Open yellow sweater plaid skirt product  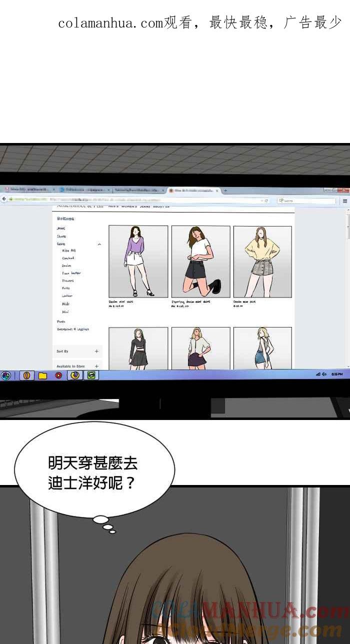(262, 261)
